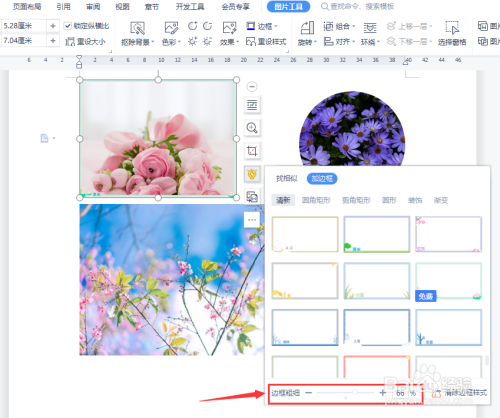This screenshot has width=500, height=418.
Task: Increase border thickness with plus button
Action: click(x=383, y=393)
